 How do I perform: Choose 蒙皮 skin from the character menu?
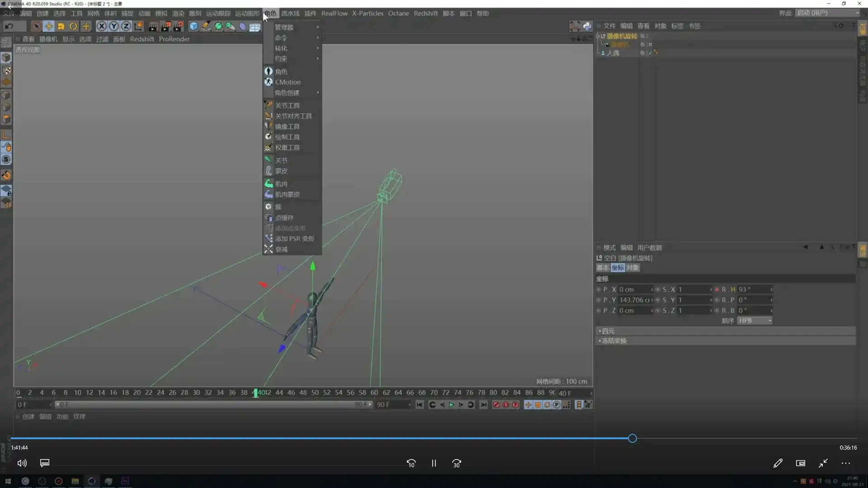pos(292,171)
